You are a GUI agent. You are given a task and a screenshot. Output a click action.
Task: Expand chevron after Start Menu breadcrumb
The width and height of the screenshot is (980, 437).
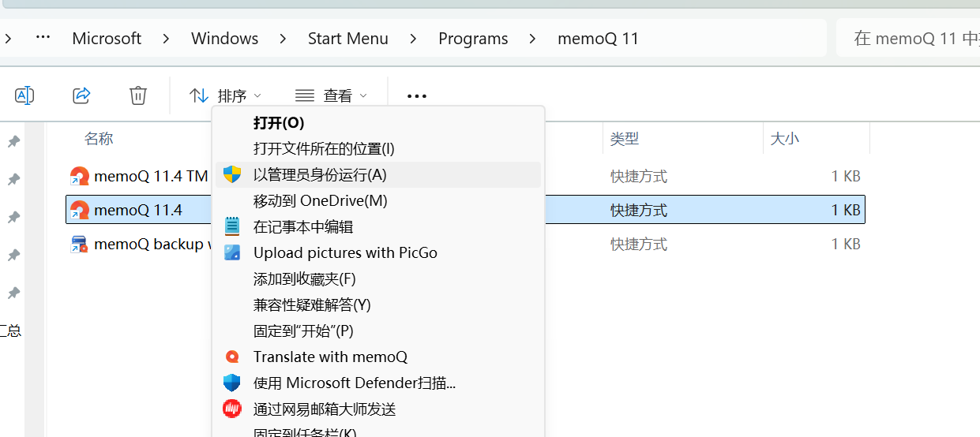[414, 38]
